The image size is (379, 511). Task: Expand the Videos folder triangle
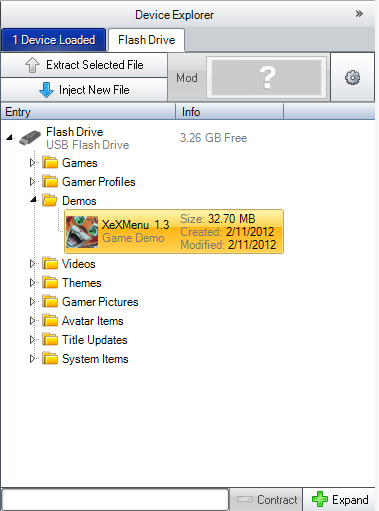coord(32,264)
